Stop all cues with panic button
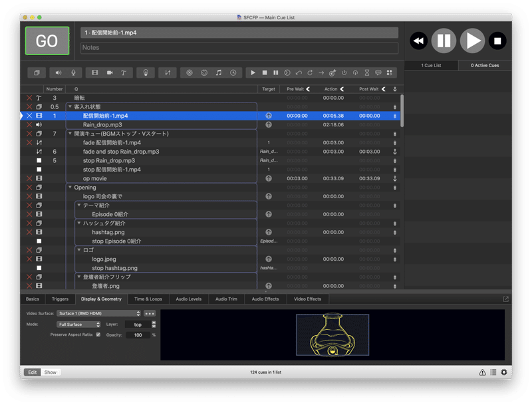This screenshot has height=405, width=532. (x=497, y=41)
